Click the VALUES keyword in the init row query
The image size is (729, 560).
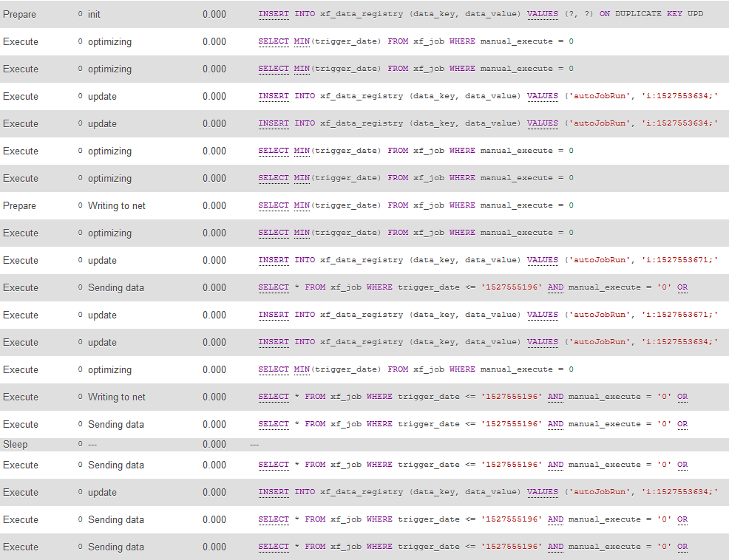pyautogui.click(x=542, y=14)
